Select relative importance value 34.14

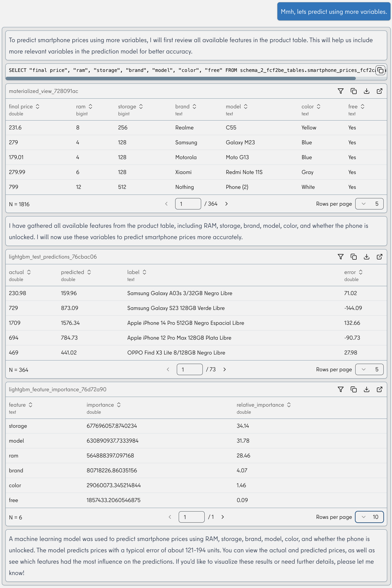(243, 426)
